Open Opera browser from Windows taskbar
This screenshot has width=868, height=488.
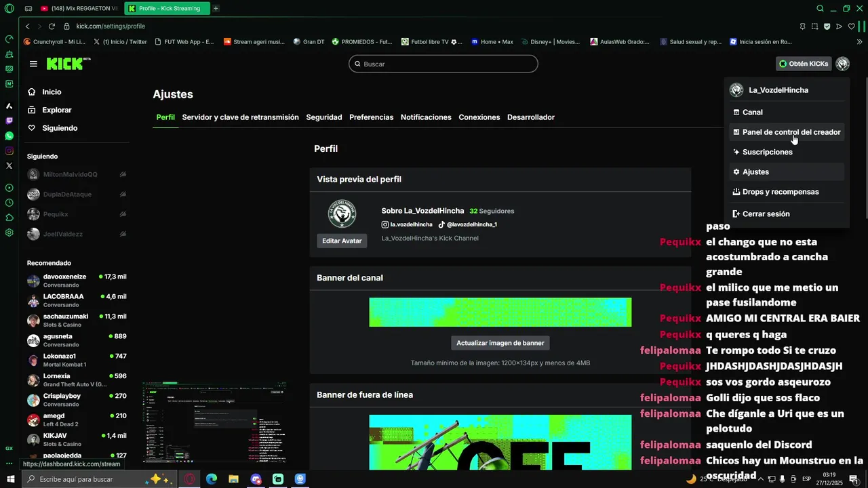pyautogui.click(x=189, y=479)
